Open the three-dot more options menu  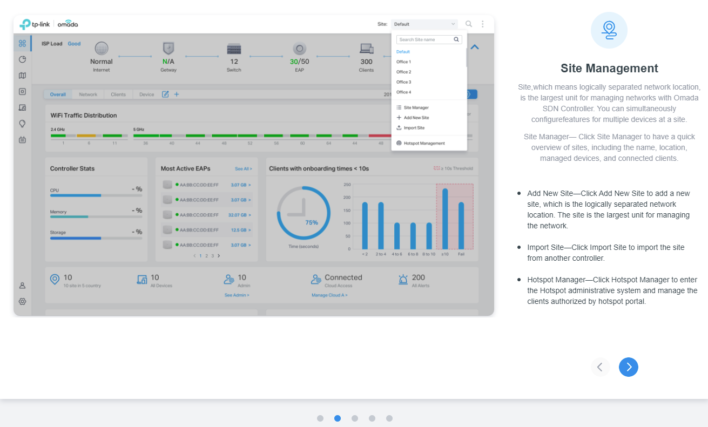pyautogui.click(x=482, y=23)
